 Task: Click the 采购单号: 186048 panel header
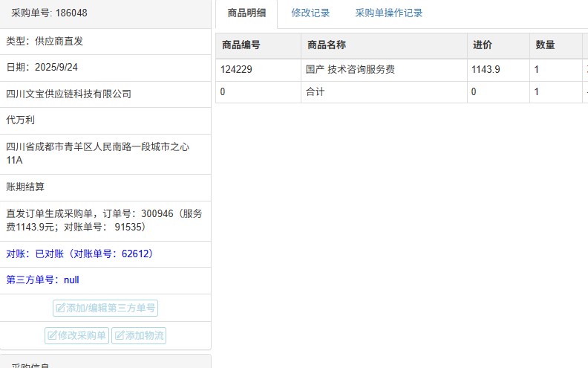(x=49, y=13)
